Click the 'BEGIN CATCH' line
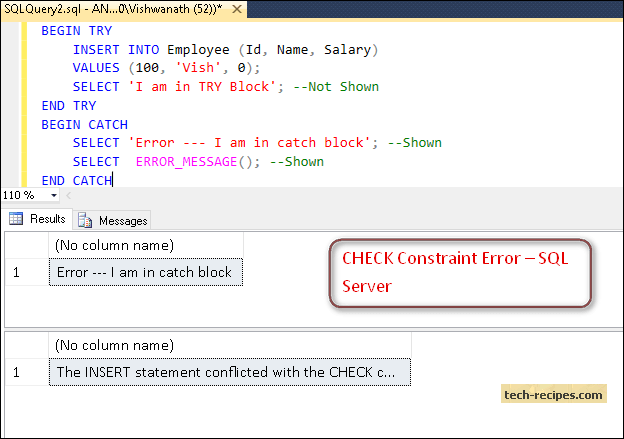624x439 pixels. 85,125
